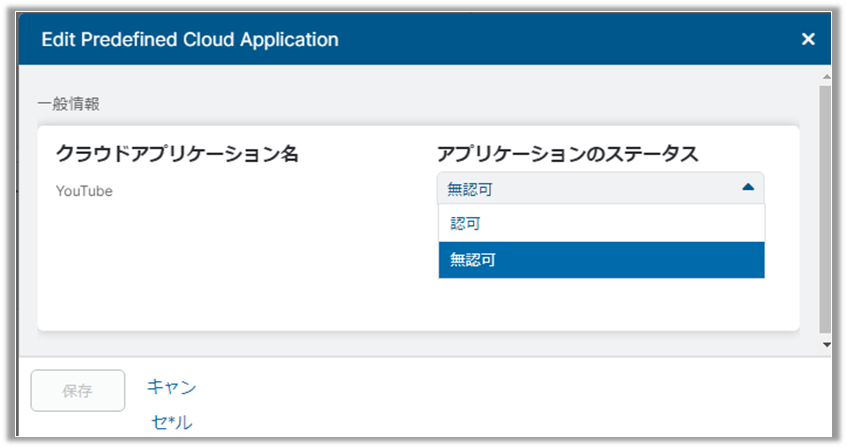Collapse the アプリケーションのステータス dropdown showing 無認可
Screen dimensions: 847x448
point(600,188)
